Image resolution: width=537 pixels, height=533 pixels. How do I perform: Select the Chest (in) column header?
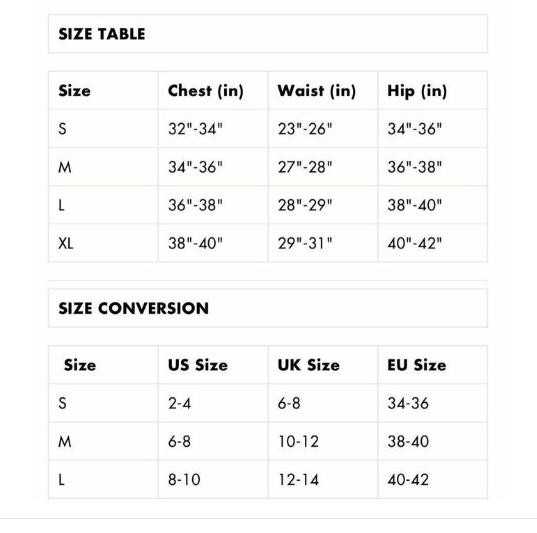point(206,91)
